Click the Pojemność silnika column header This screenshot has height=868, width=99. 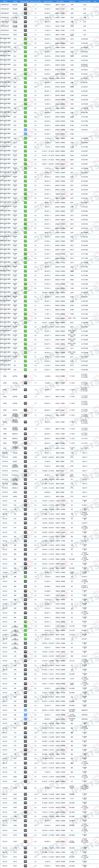pyautogui.click(x=35, y=1)
